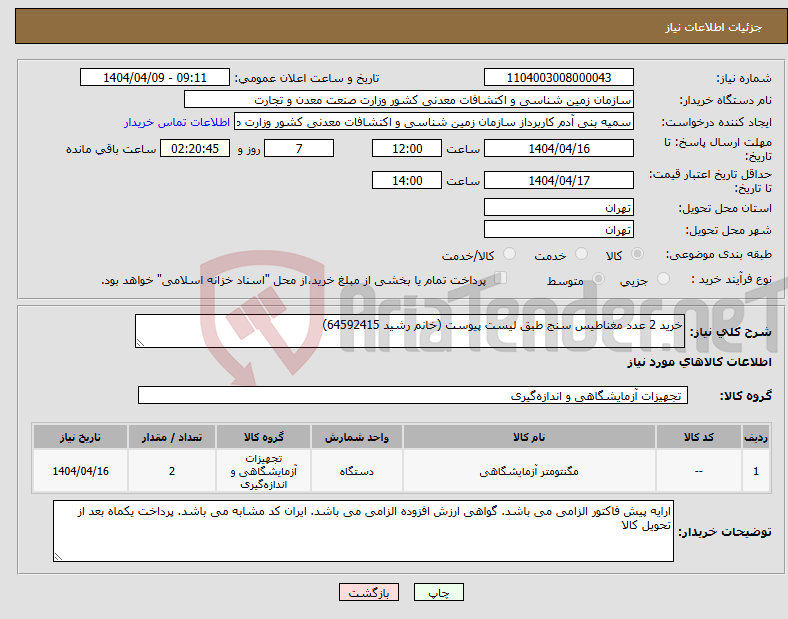The image size is (788, 619).
Task: Click the response deadline date 1404/04/16 field
Action: click(x=558, y=148)
